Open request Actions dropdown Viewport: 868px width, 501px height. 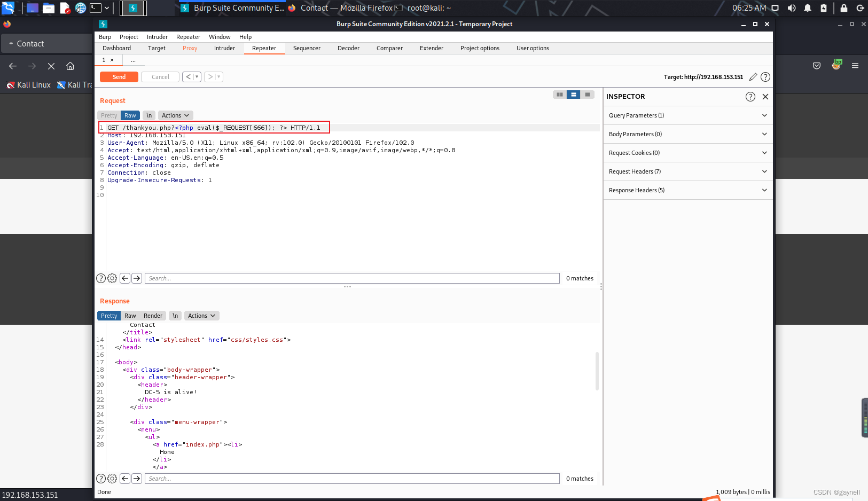click(175, 115)
